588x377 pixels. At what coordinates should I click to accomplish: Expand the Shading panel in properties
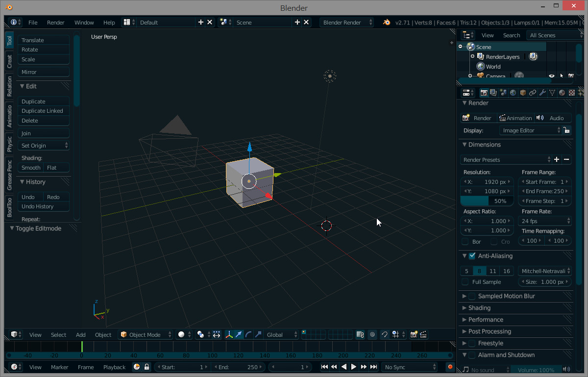(479, 308)
